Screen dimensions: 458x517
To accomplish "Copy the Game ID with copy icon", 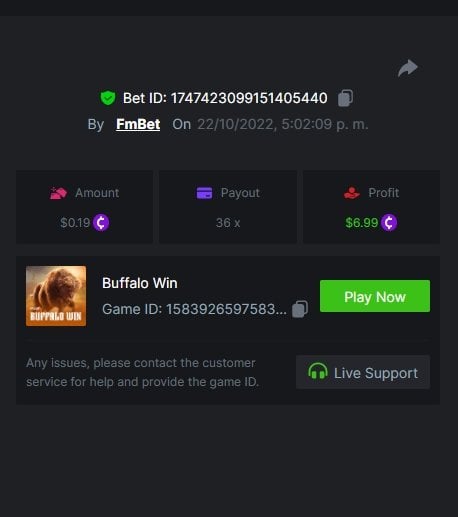I will click(300, 309).
